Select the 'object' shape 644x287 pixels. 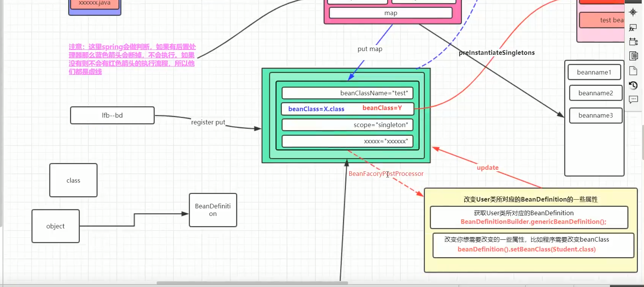pos(56,226)
